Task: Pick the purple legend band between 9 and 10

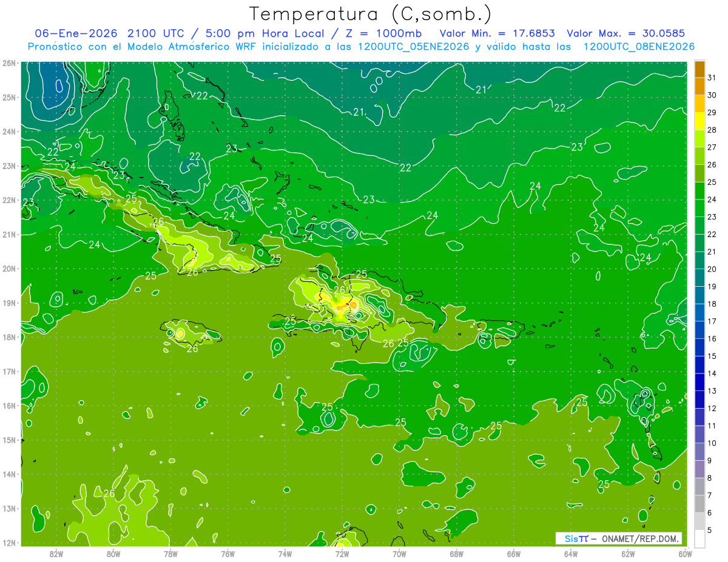Action: (x=699, y=452)
